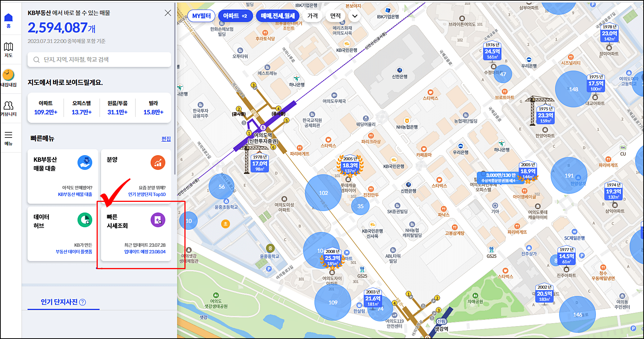Open KB부동산 매물 대출 card icon
The height and width of the screenshot is (339, 644).
(85, 163)
